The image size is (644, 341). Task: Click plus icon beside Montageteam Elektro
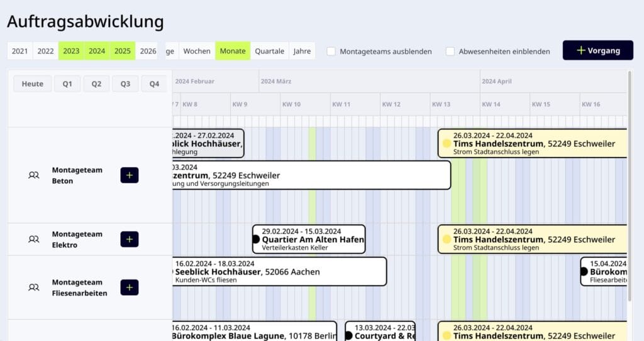pyautogui.click(x=129, y=239)
